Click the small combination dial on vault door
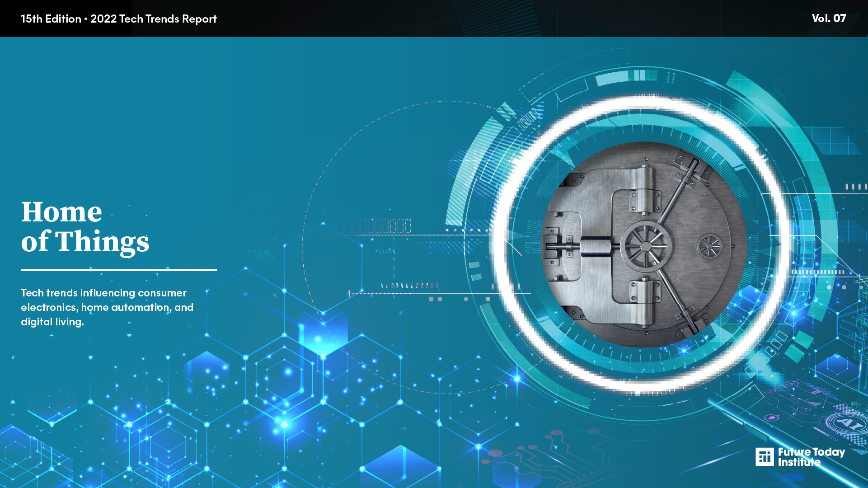The image size is (868, 488). [x=710, y=247]
